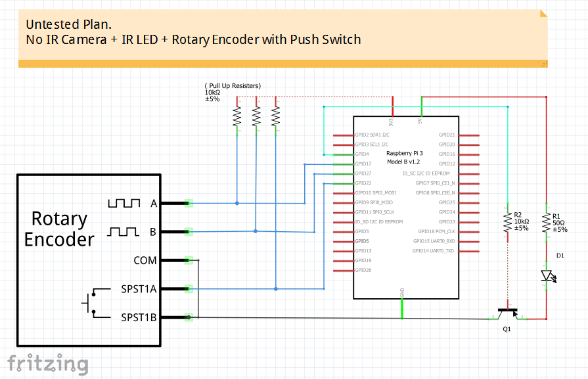Click the "GPIO14 UART0_TXD" pin label
Screen dimensions: 588x379
(x=434, y=251)
